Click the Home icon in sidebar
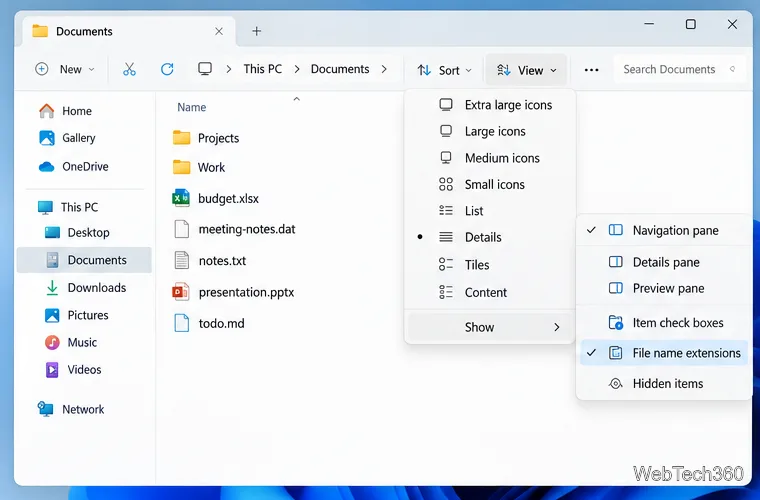This screenshot has width=760, height=500. coord(47,111)
